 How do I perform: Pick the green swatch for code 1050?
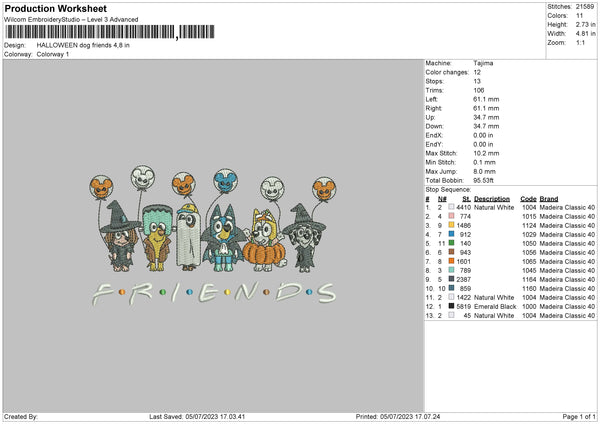pos(452,243)
